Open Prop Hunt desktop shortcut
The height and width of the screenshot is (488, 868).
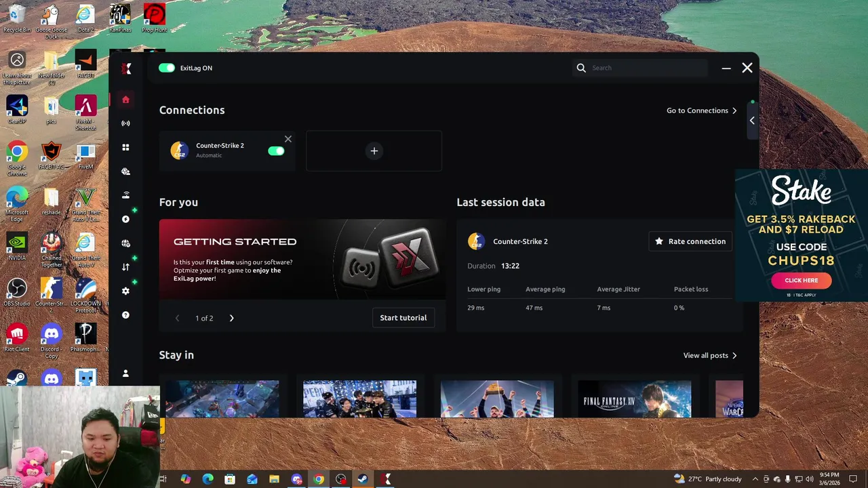(154, 18)
